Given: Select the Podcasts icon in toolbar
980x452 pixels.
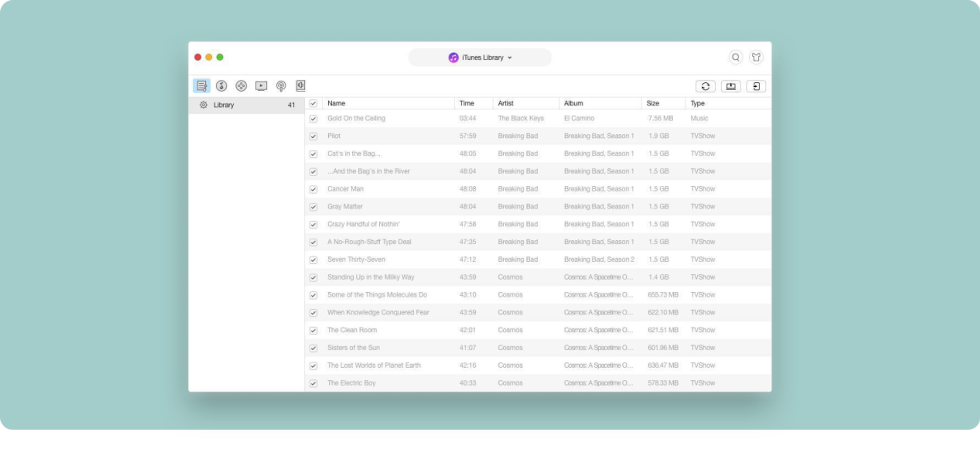Looking at the screenshot, I should pos(281,86).
